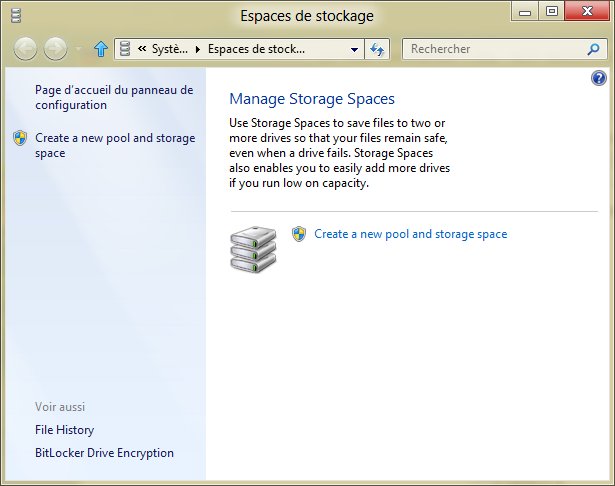The height and width of the screenshot is (486, 615).
Task: Open the address bar history dropdown
Action: pyautogui.click(x=355, y=48)
